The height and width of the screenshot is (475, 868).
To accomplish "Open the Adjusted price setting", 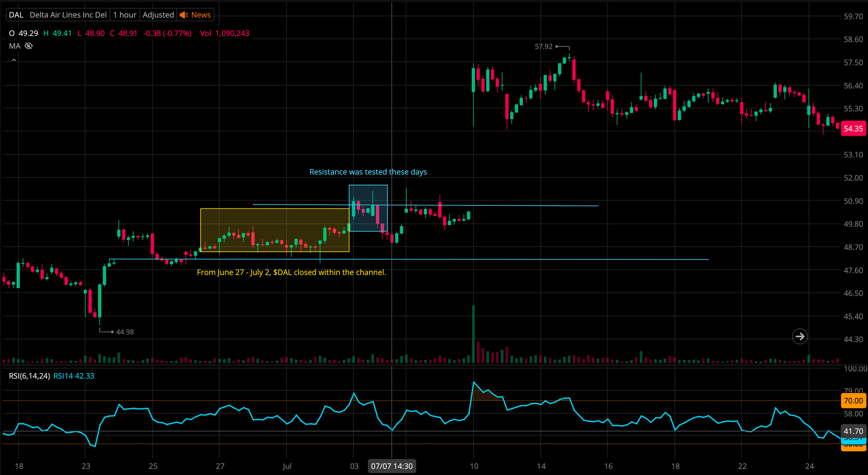I will tap(158, 15).
